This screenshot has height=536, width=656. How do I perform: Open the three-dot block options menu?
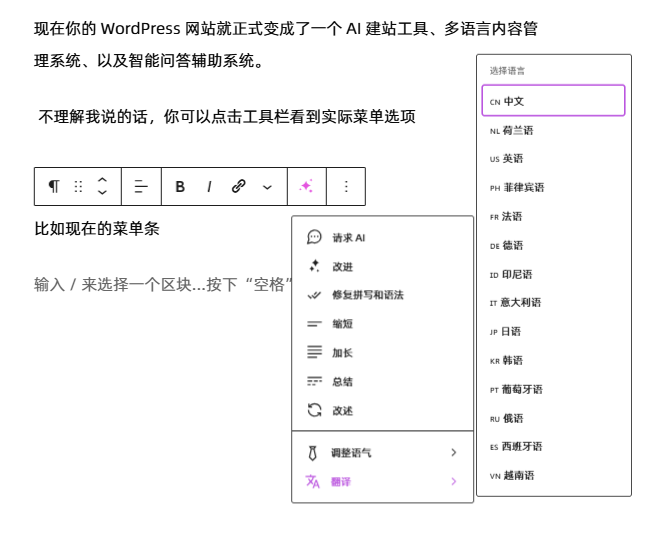346,187
